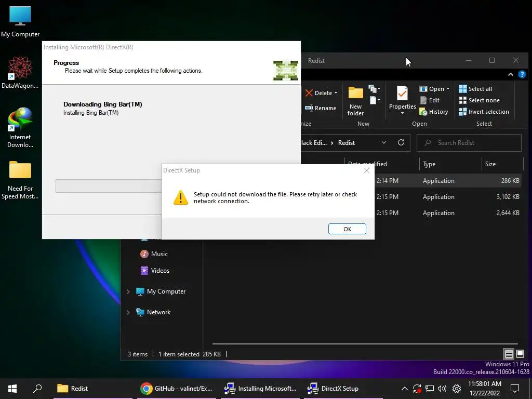Click Select none in ribbon
This screenshot has height=399, width=532.
click(x=479, y=100)
